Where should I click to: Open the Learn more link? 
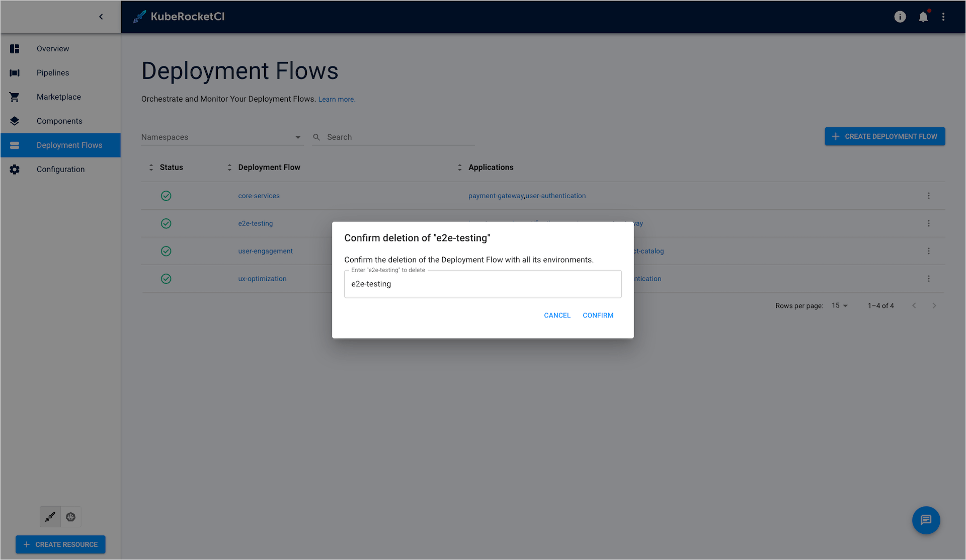point(336,99)
